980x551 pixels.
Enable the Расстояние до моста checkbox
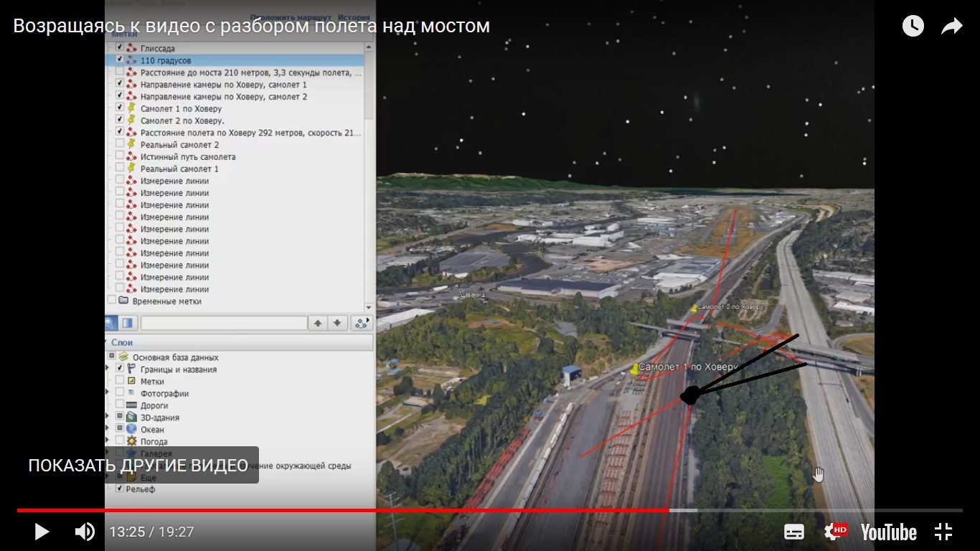coord(120,72)
